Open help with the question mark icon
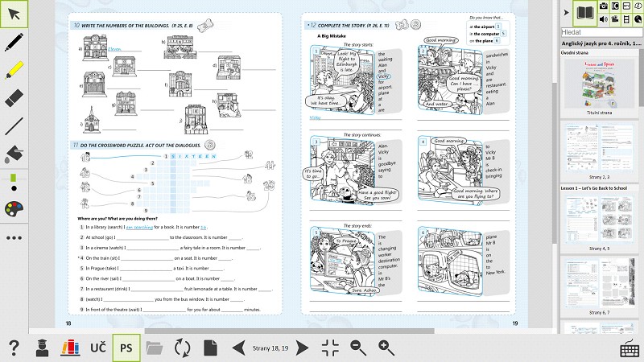Screen dimensions: 644x362 point(14,348)
